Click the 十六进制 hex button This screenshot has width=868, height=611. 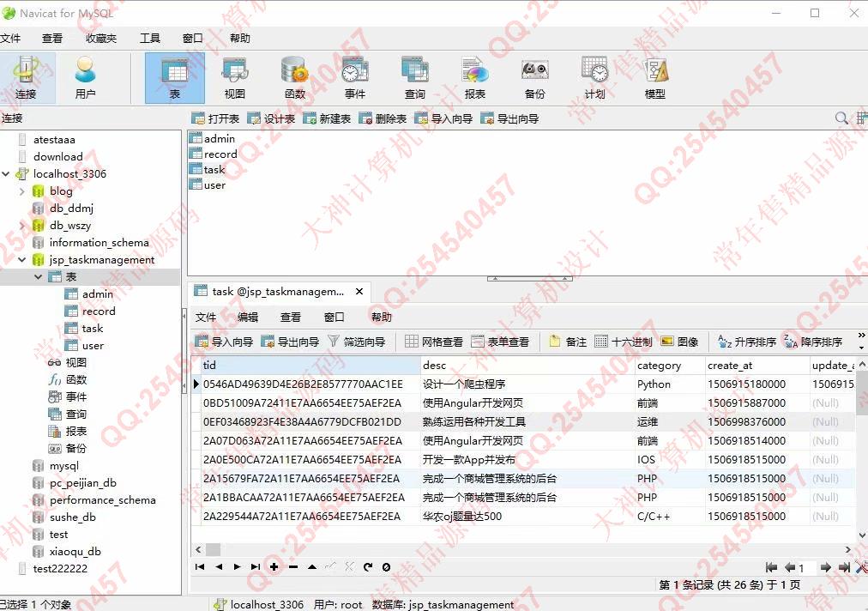coord(624,342)
